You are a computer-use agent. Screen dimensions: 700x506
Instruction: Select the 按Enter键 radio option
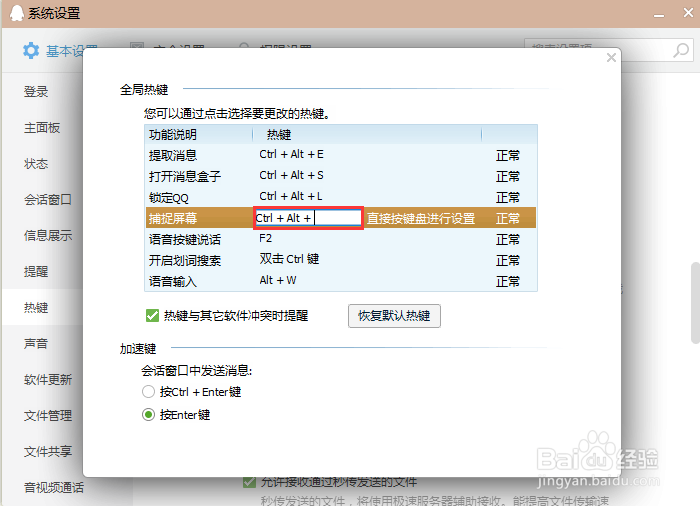(148, 415)
